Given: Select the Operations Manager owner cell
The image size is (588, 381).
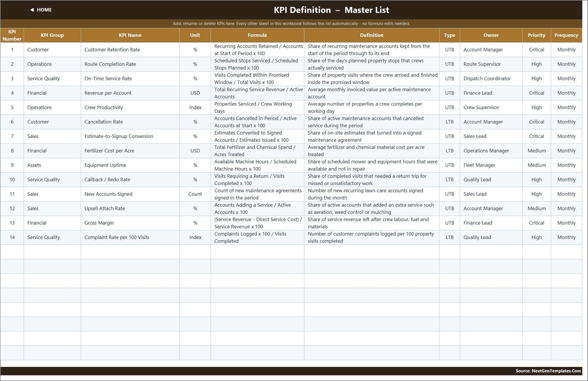Looking at the screenshot, I should 491,151.
